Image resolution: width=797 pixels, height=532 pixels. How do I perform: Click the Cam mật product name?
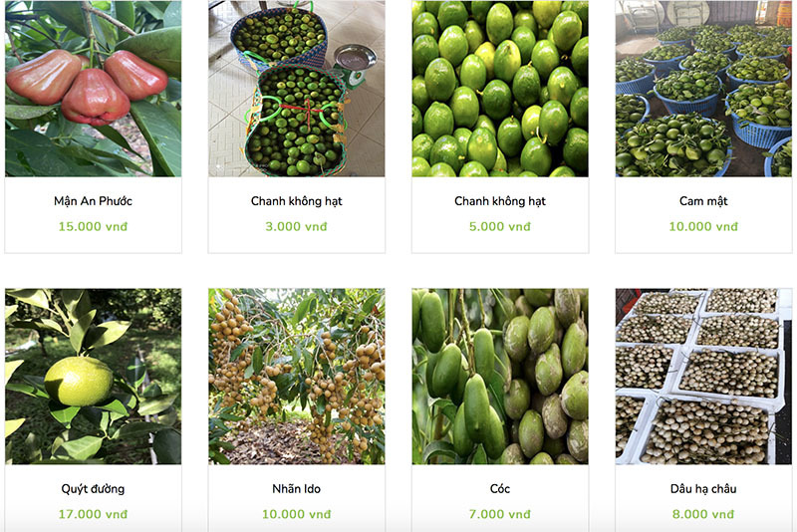pos(703,201)
